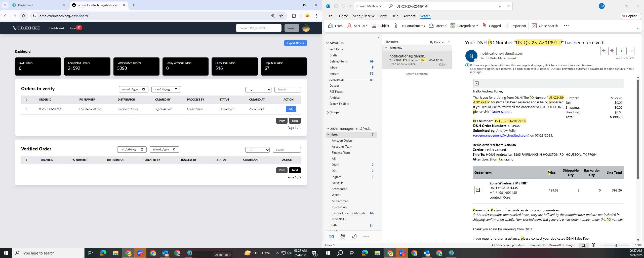Reverse the sort order arrow in Results
The image size is (644, 258).
pyautogui.click(x=449, y=42)
